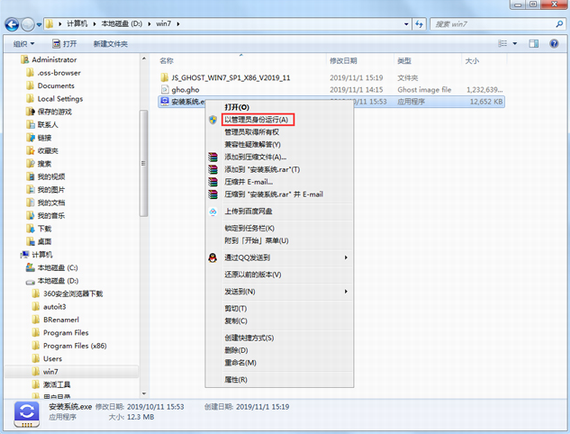
Task: Click the Forward navigation arrow
Action: point(28,24)
